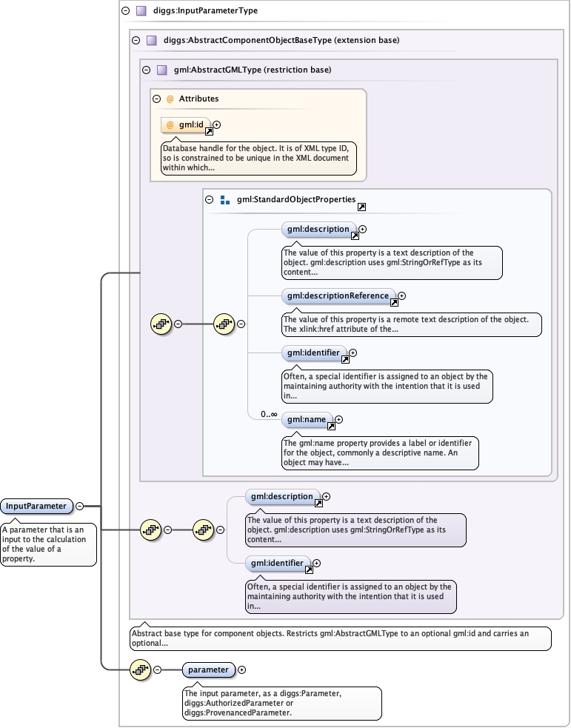The image size is (571, 728).
Task: Follow the gml:name reference arrow
Action: [332, 427]
